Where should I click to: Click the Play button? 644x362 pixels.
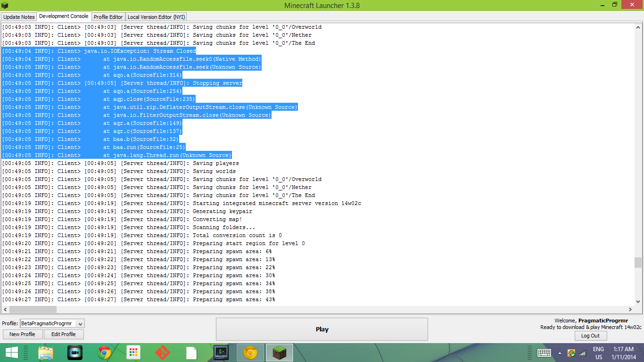click(322, 329)
